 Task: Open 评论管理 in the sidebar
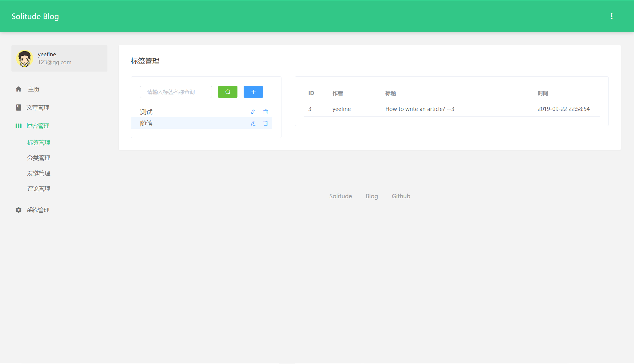pyautogui.click(x=38, y=189)
